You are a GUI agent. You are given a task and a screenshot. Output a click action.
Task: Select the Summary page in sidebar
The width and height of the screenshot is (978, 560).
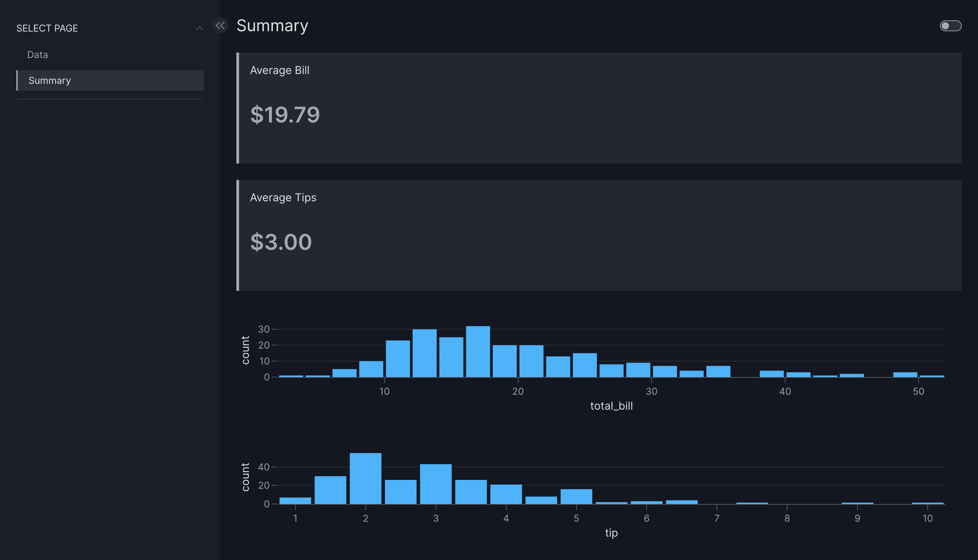[x=50, y=80]
